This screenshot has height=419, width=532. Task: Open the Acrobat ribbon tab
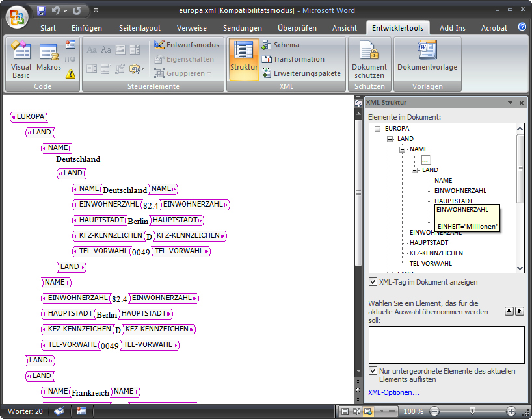point(494,28)
